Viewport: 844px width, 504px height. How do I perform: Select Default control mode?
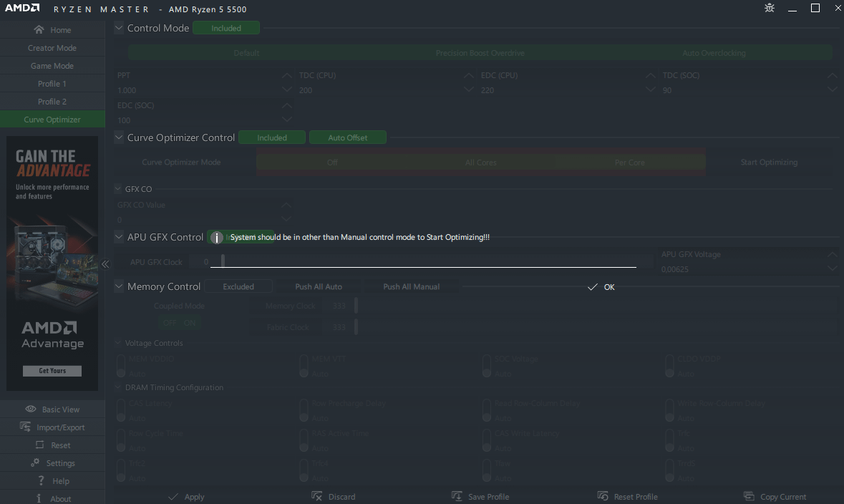coord(246,53)
